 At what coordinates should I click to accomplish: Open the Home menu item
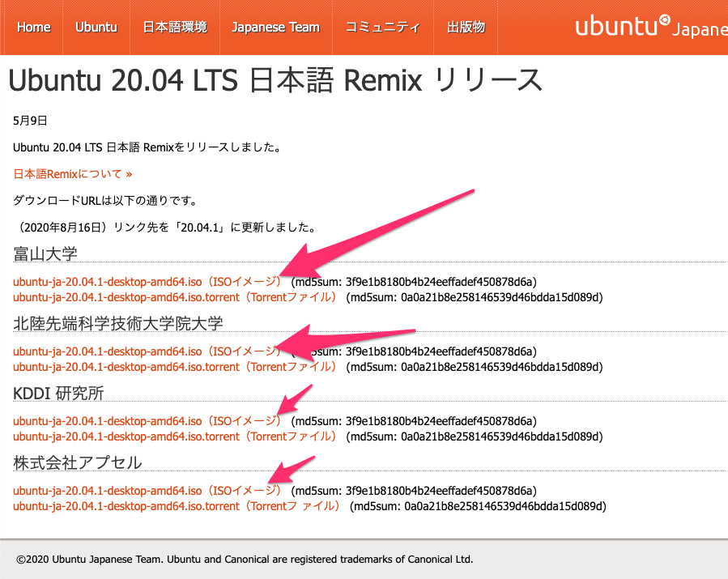click(x=33, y=27)
